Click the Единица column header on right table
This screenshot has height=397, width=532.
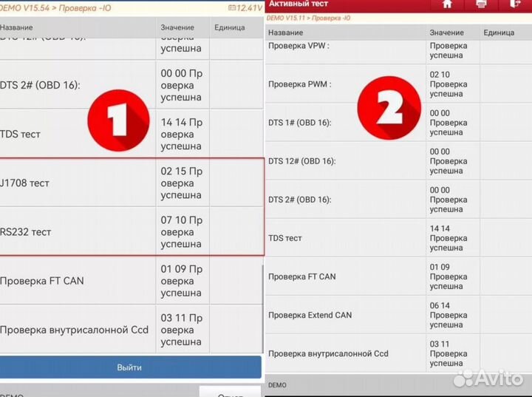tap(499, 33)
